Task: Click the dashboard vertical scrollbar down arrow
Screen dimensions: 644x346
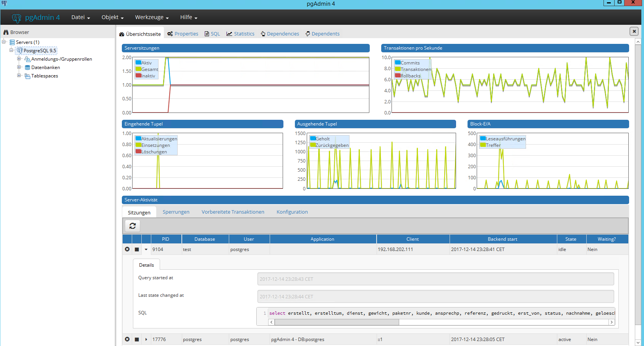Action: [x=638, y=343]
